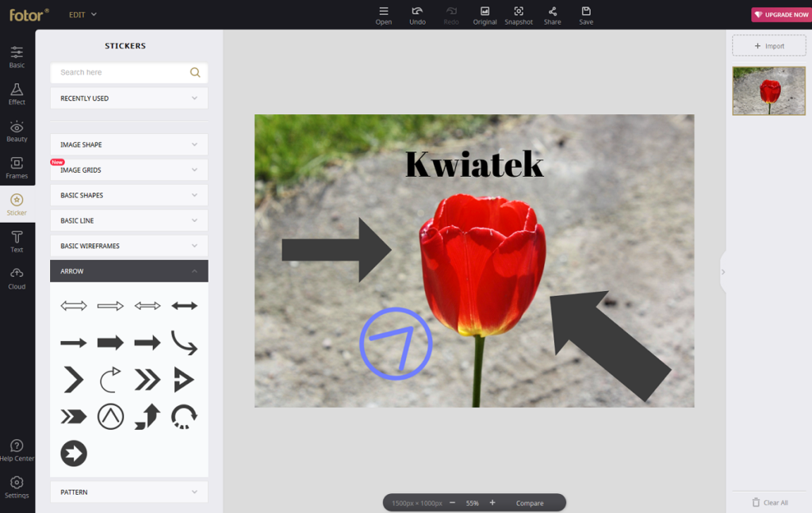Click the Undo icon in top toolbar
Image resolution: width=812 pixels, height=513 pixels.
click(x=417, y=11)
